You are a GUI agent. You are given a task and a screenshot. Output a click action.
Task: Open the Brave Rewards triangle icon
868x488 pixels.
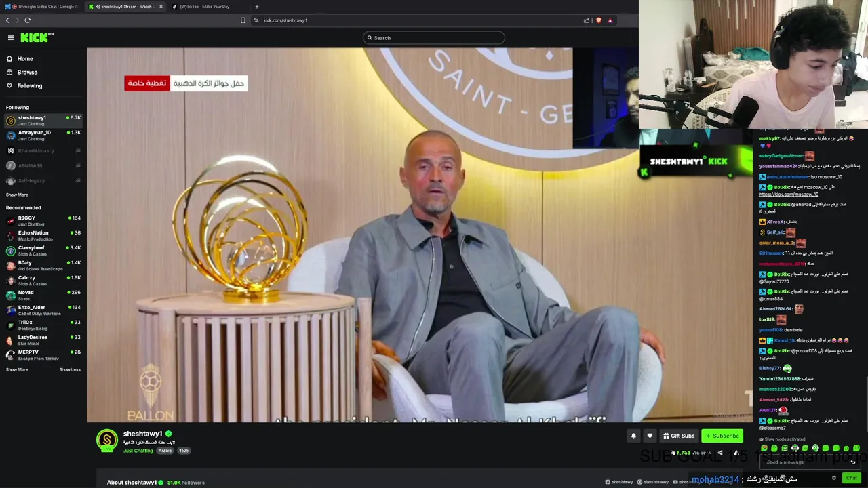(610, 20)
